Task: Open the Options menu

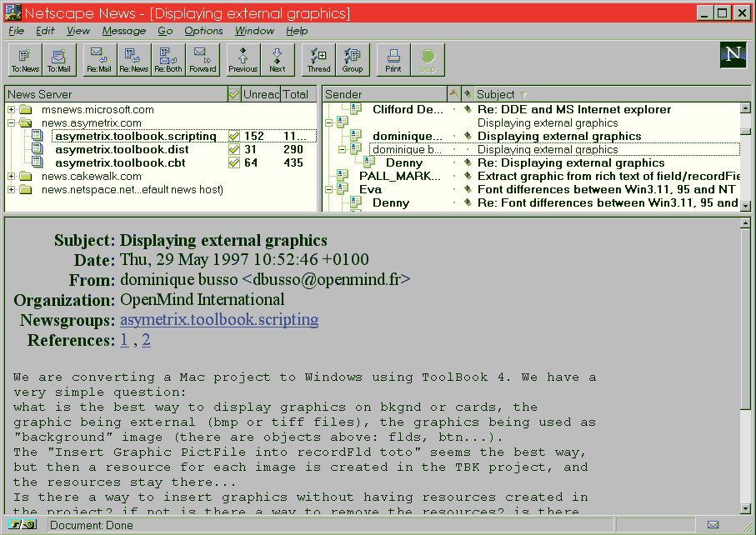Action: click(x=203, y=31)
